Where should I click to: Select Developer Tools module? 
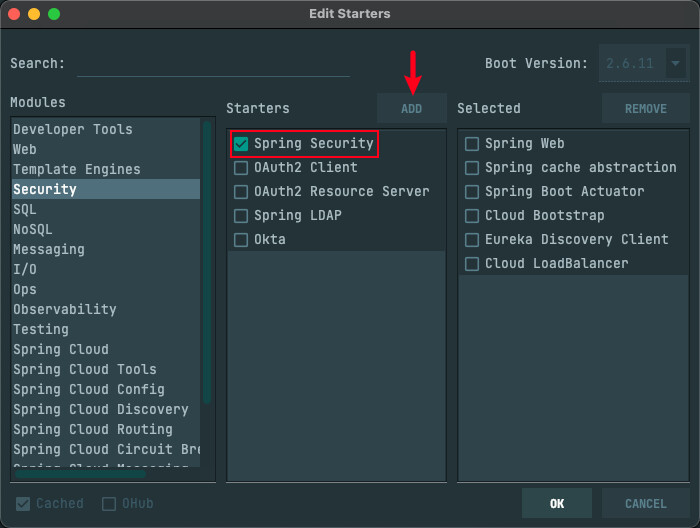point(106,129)
